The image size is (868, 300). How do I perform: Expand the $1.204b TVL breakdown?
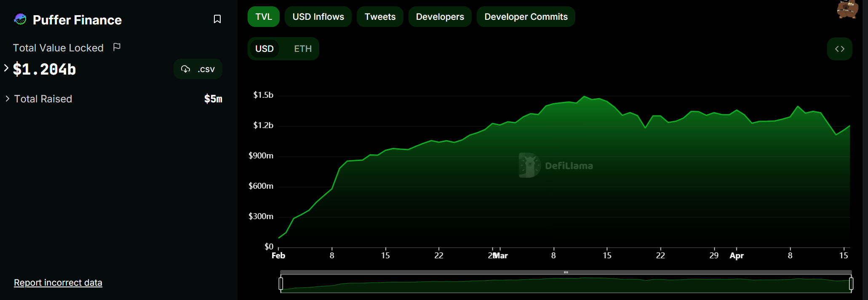tap(6, 68)
